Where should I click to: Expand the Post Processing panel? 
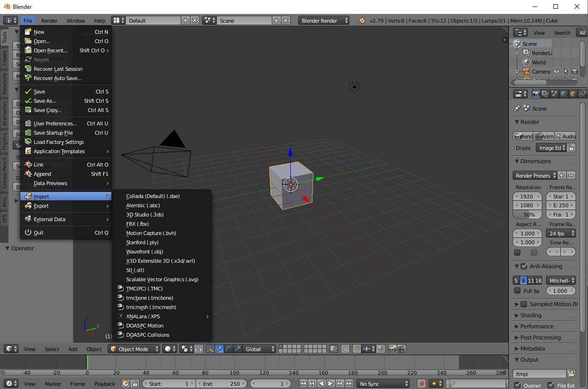point(540,338)
